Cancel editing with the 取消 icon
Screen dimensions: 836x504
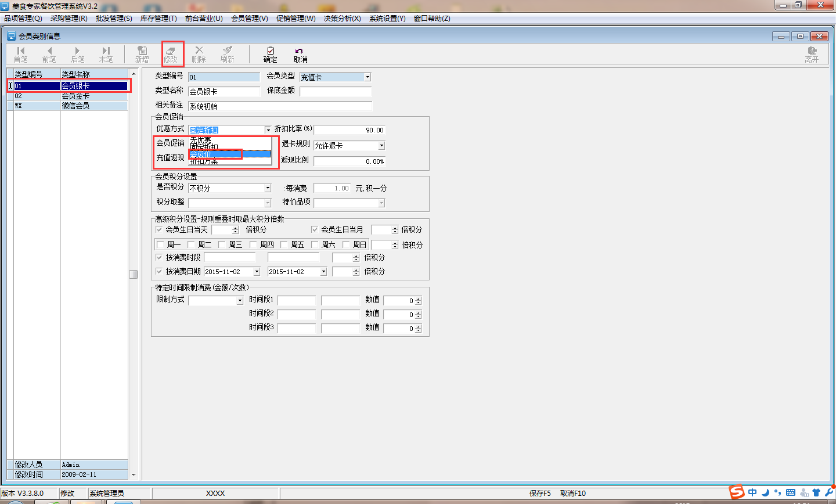pyautogui.click(x=300, y=54)
